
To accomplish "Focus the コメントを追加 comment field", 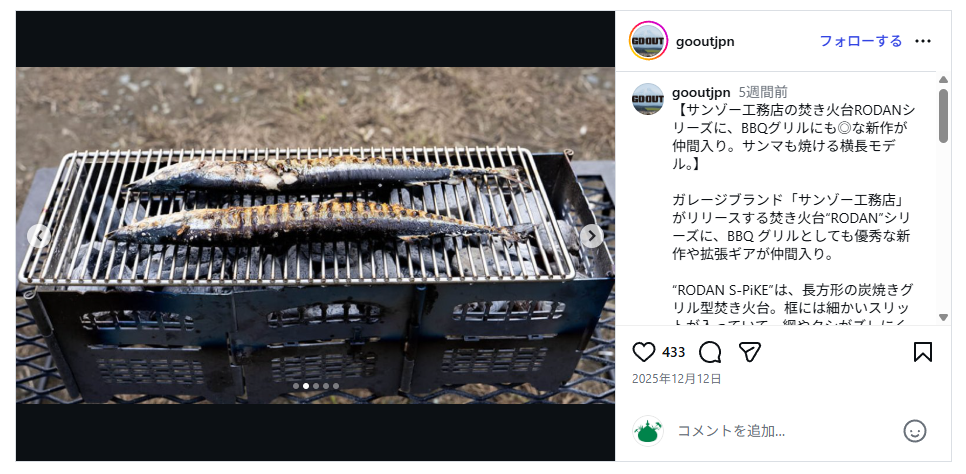I will (780, 431).
